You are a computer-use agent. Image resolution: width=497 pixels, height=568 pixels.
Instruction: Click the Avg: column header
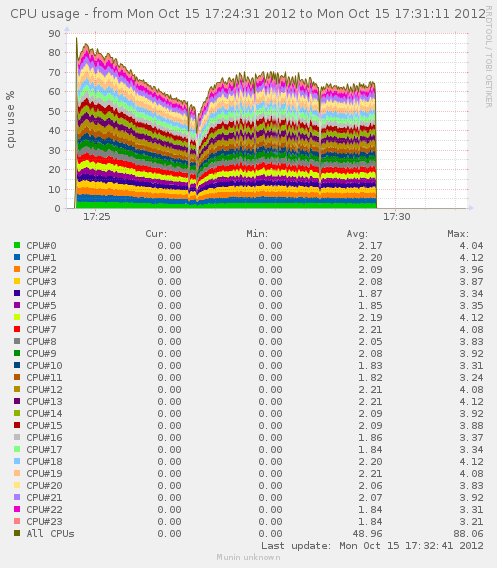[x=357, y=234]
